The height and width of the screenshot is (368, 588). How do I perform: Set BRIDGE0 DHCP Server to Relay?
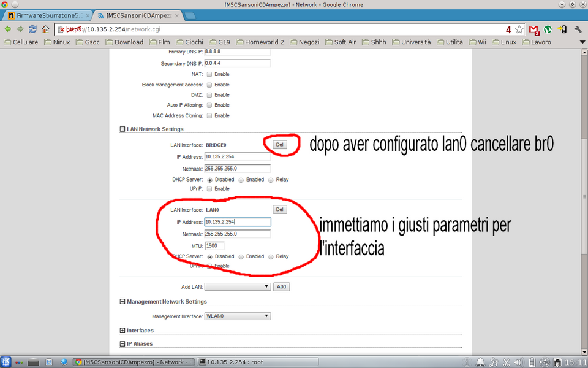point(271,180)
